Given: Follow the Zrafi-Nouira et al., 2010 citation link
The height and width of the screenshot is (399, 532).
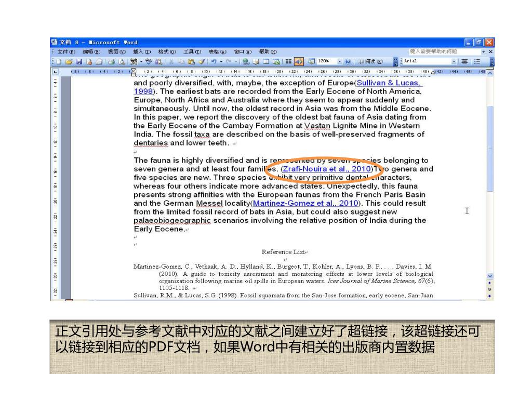Looking at the screenshot, I should point(327,169).
